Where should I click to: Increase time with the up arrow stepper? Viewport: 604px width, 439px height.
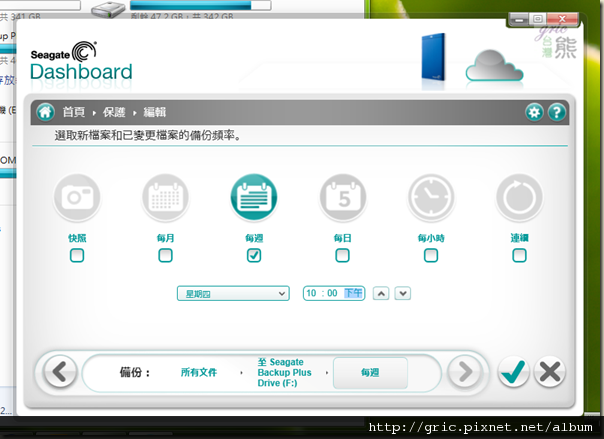click(x=381, y=293)
